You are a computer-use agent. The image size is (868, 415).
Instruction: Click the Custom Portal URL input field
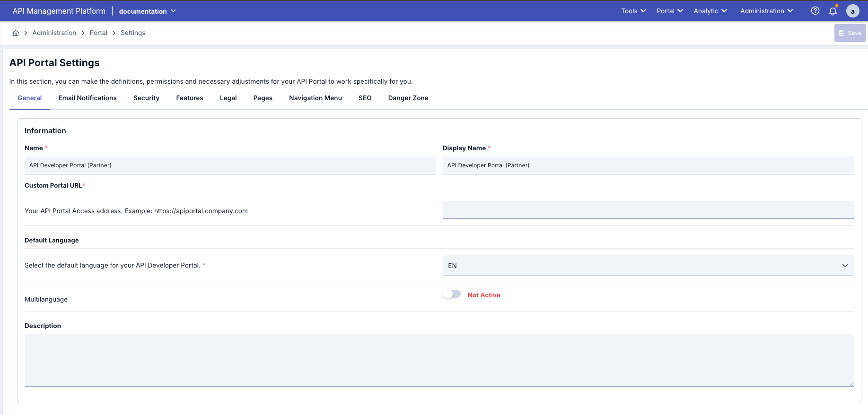tap(648, 210)
